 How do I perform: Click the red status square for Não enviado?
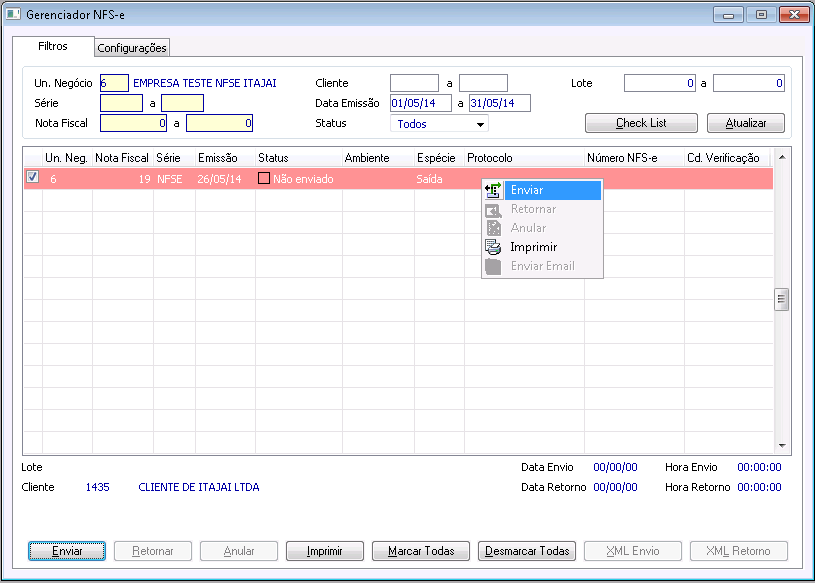(264, 178)
